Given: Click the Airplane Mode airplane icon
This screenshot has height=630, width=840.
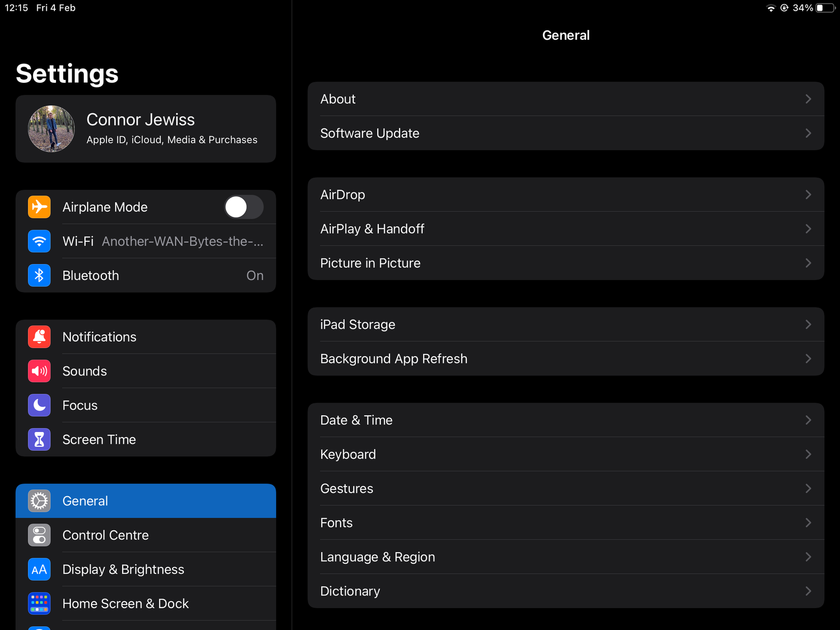Looking at the screenshot, I should [x=39, y=207].
